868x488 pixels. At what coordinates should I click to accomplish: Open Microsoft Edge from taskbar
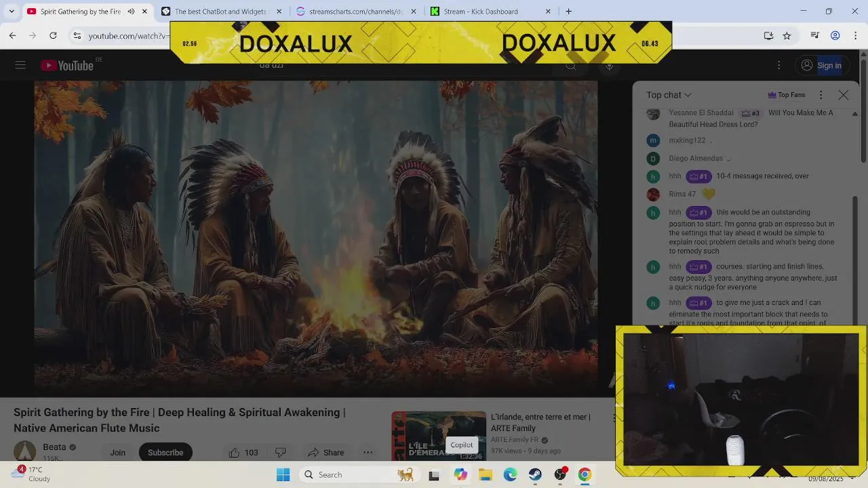(x=510, y=474)
